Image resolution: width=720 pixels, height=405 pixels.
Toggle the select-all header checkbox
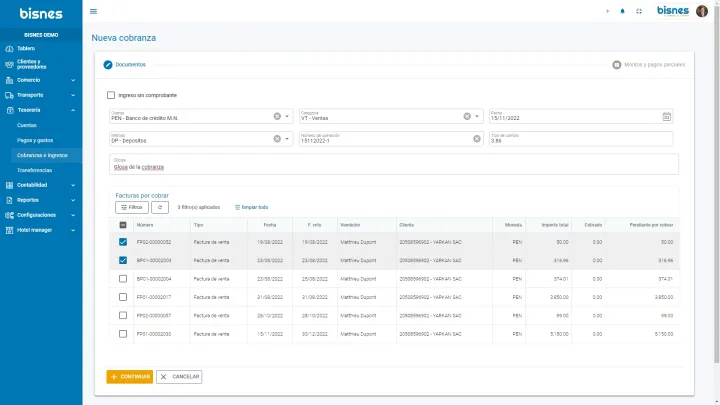pos(123,225)
